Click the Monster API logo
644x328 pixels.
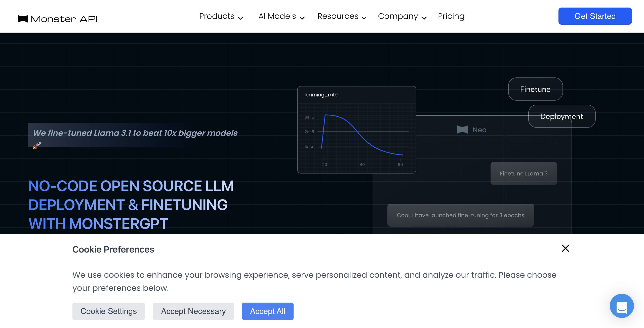[x=57, y=19]
